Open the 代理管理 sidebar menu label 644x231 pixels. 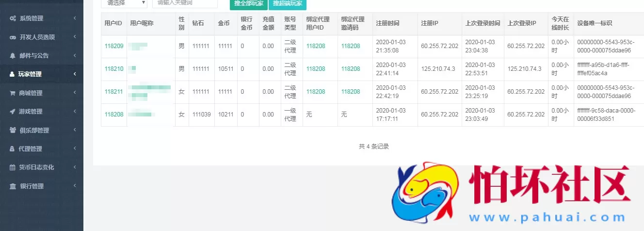pos(31,149)
